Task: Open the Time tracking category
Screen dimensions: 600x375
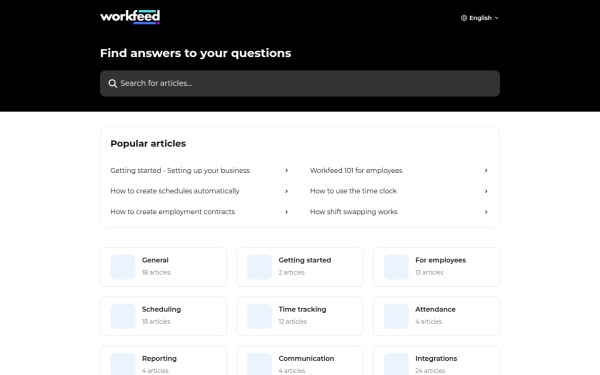Action: pos(300,316)
